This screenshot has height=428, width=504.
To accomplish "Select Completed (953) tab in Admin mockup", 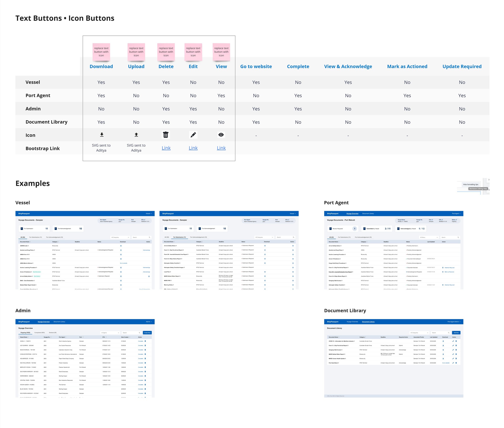I will coord(40,333).
